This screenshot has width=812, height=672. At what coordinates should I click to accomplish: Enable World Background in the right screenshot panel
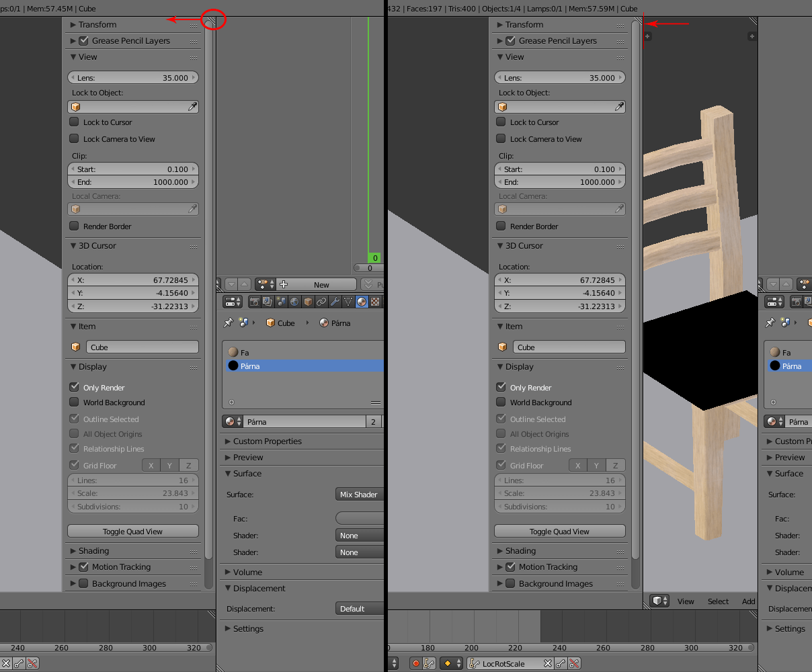501,402
